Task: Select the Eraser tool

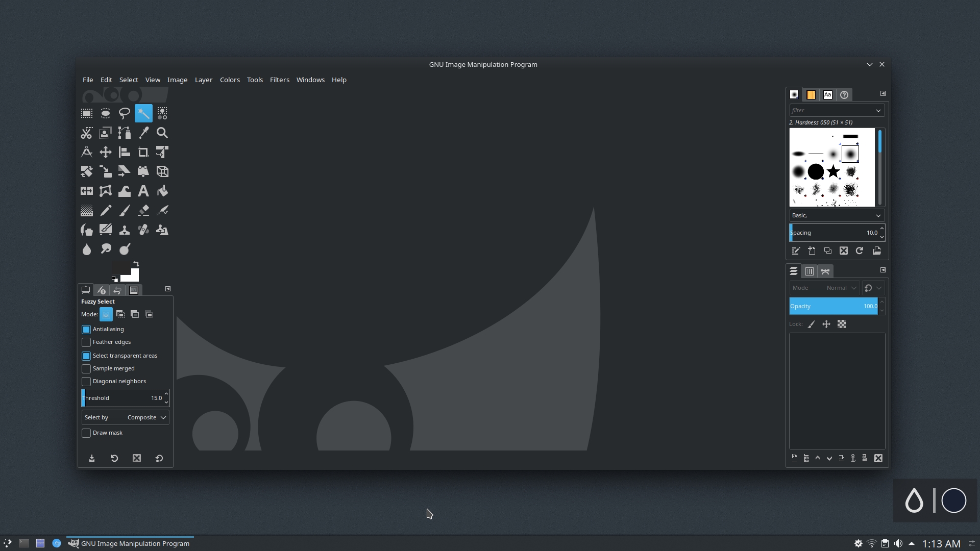Action: pyautogui.click(x=143, y=211)
